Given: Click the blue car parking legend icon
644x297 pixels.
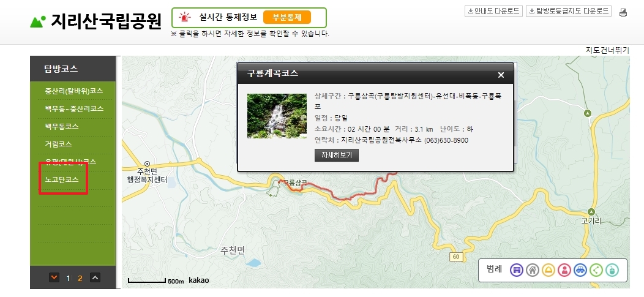Looking at the screenshot, I should (x=580, y=270).
